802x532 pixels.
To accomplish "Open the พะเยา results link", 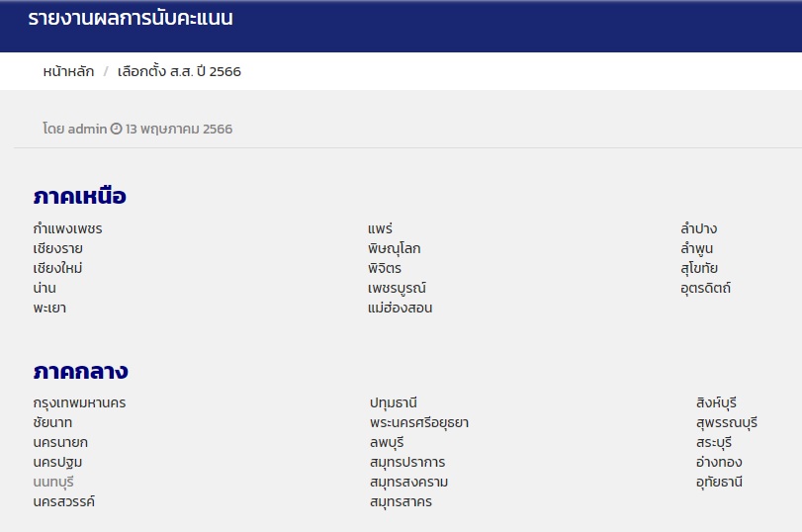I will point(49,308).
